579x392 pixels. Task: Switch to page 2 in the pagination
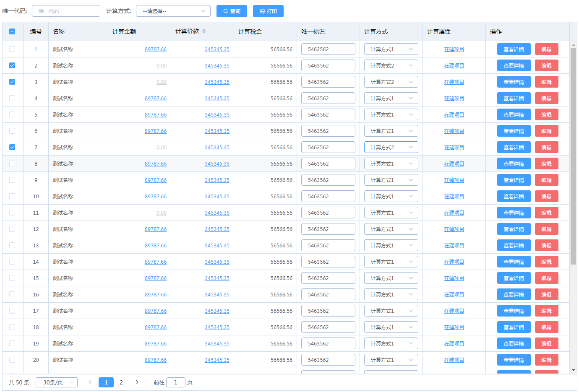121,382
